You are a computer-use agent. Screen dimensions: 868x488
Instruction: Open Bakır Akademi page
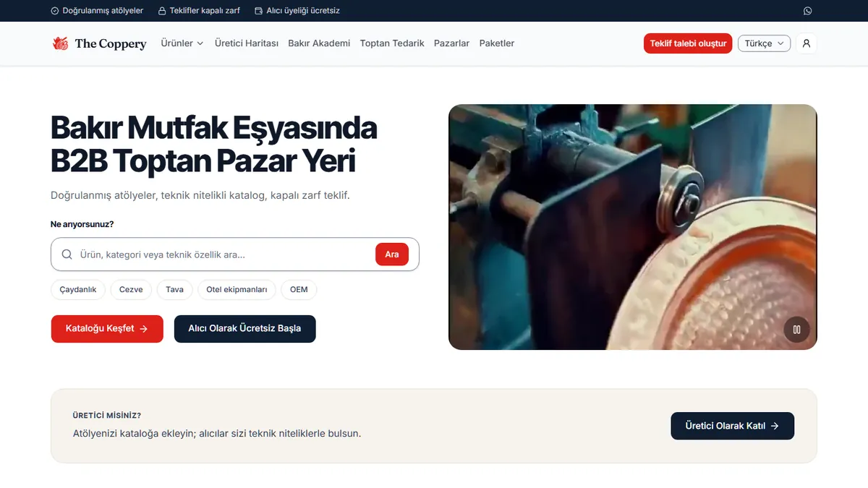point(319,43)
